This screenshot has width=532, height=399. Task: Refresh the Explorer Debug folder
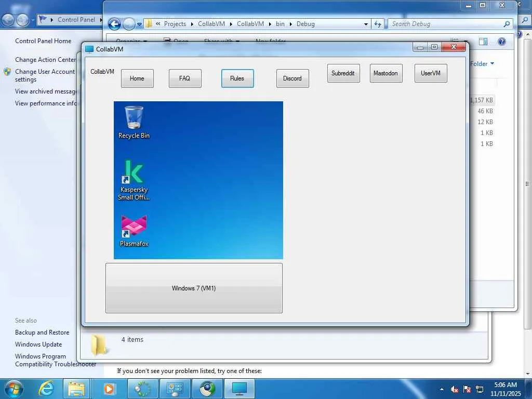pos(377,24)
